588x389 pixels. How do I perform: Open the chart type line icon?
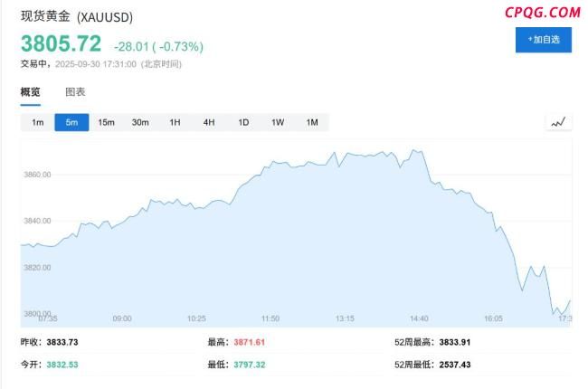tap(558, 122)
